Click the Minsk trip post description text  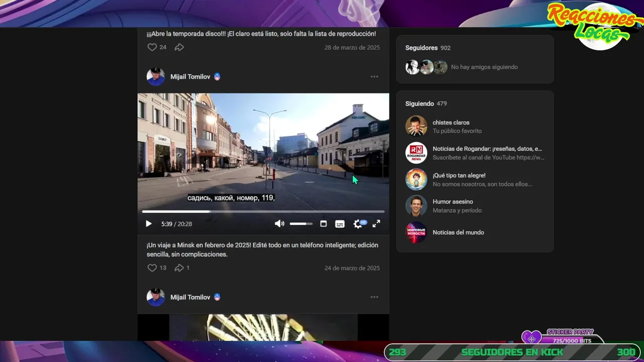coord(262,250)
